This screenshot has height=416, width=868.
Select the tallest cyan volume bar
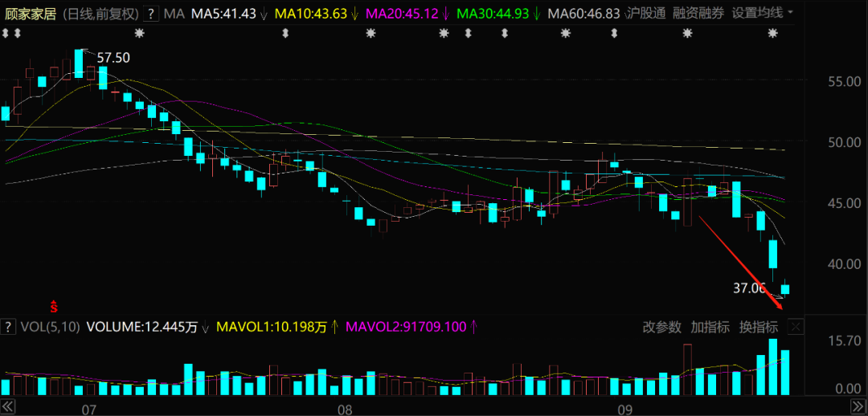[773, 367]
